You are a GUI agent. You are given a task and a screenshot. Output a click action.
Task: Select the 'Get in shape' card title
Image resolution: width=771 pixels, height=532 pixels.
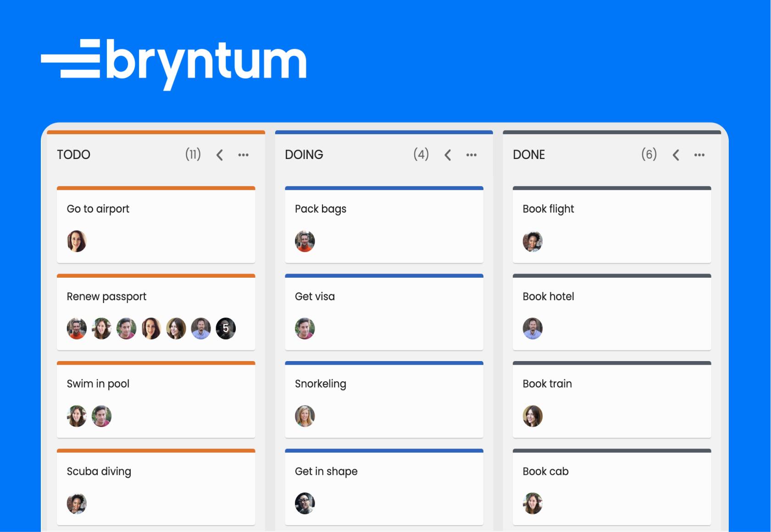click(x=326, y=472)
